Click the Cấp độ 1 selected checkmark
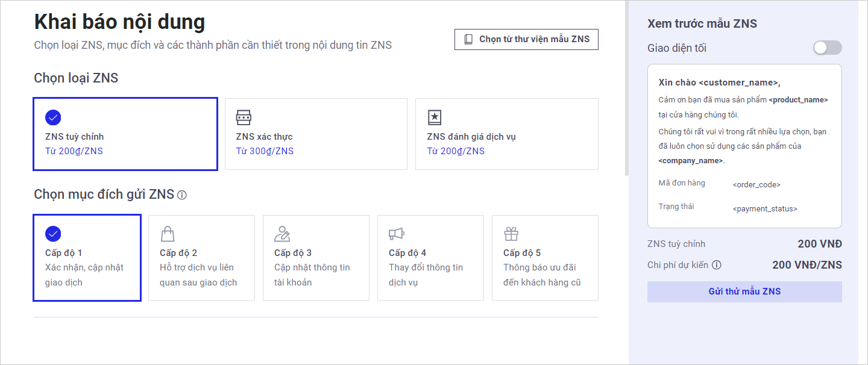Image resolution: width=868 pixels, height=365 pixels. pos(53,234)
